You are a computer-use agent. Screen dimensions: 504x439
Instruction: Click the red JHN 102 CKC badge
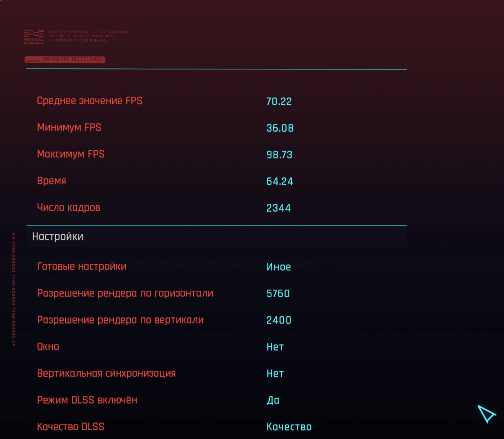coord(65,59)
